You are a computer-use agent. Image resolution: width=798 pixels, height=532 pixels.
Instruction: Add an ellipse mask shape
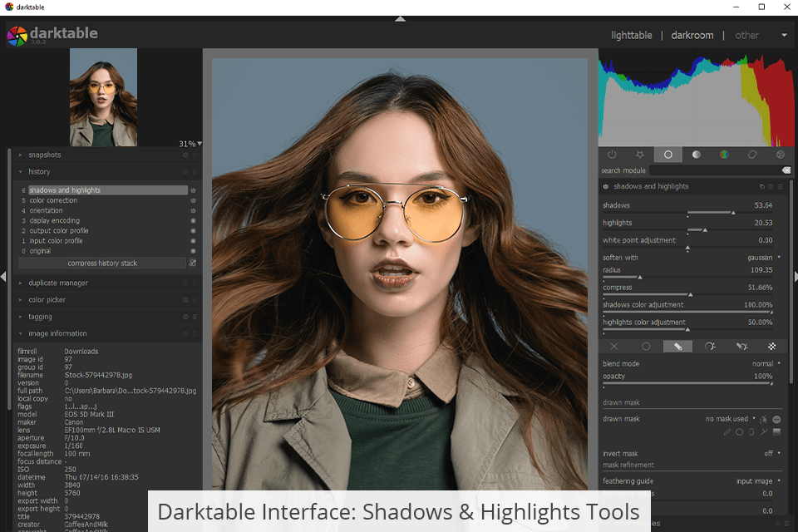[751, 432]
